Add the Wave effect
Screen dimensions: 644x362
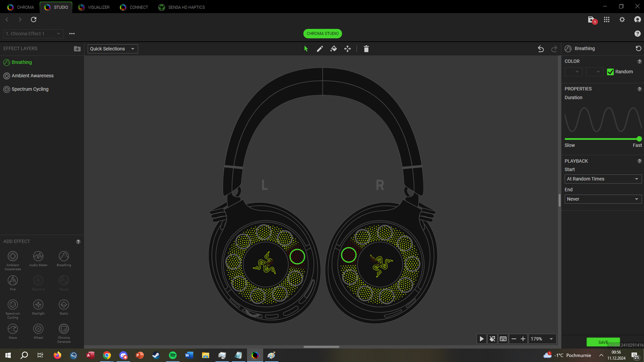(x=13, y=331)
